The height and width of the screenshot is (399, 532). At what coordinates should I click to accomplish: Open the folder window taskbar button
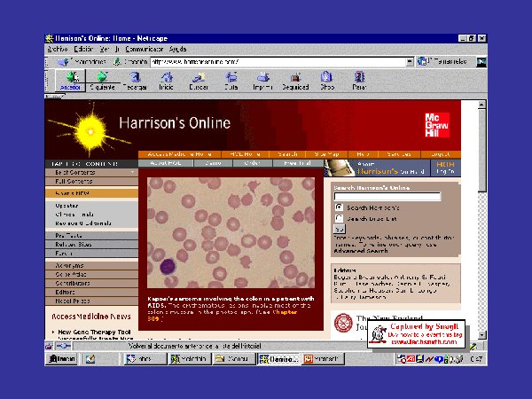233,358
